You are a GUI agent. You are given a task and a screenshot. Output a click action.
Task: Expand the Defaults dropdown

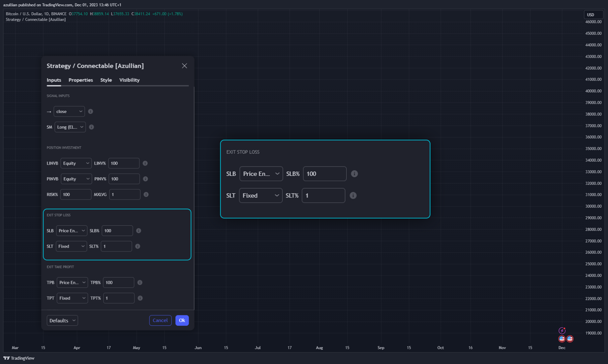click(62, 321)
